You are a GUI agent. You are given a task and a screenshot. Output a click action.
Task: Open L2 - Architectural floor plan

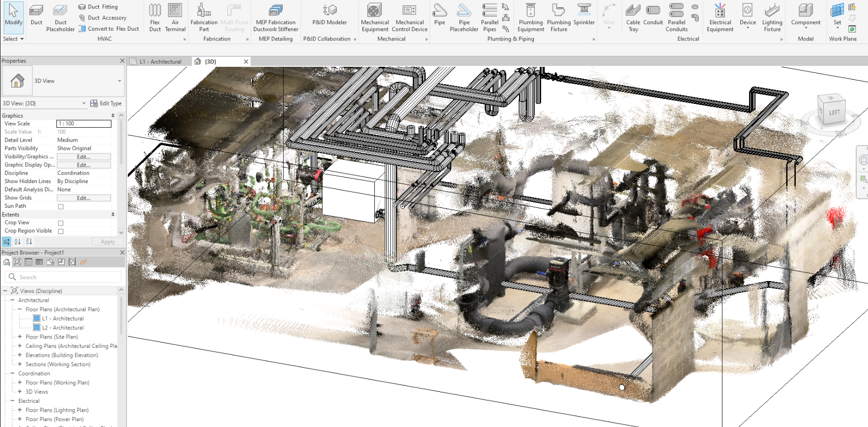[x=63, y=328]
